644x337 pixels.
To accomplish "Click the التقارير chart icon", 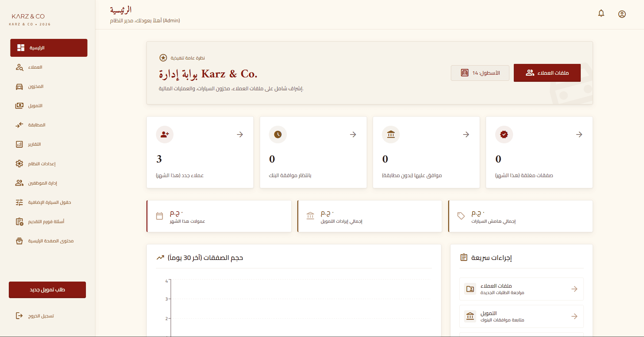I will [19, 144].
